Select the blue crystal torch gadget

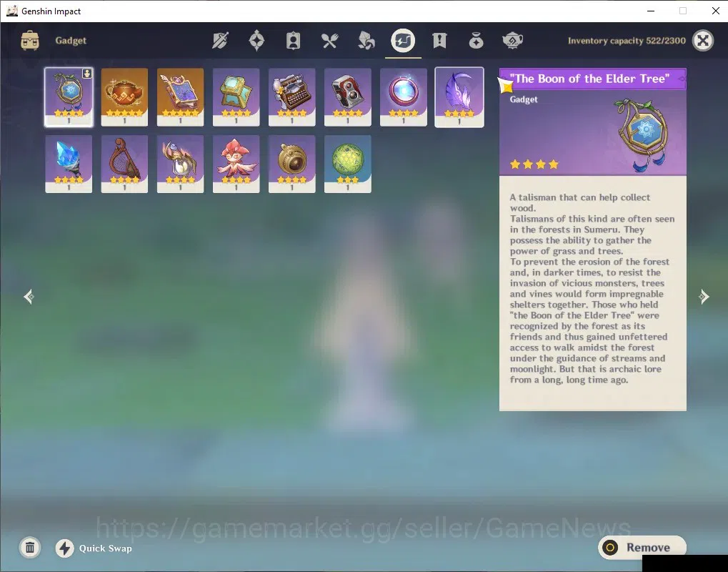point(69,164)
